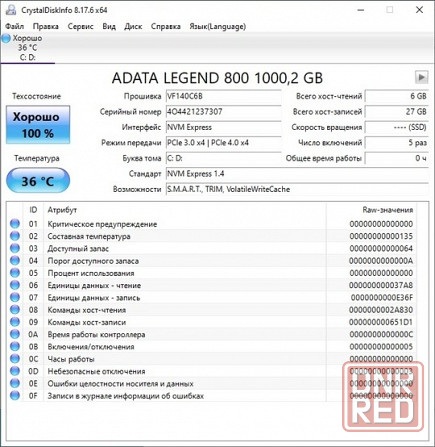Select the Время работы контроллера row
Screen dimensions: 435x447
[211, 334]
